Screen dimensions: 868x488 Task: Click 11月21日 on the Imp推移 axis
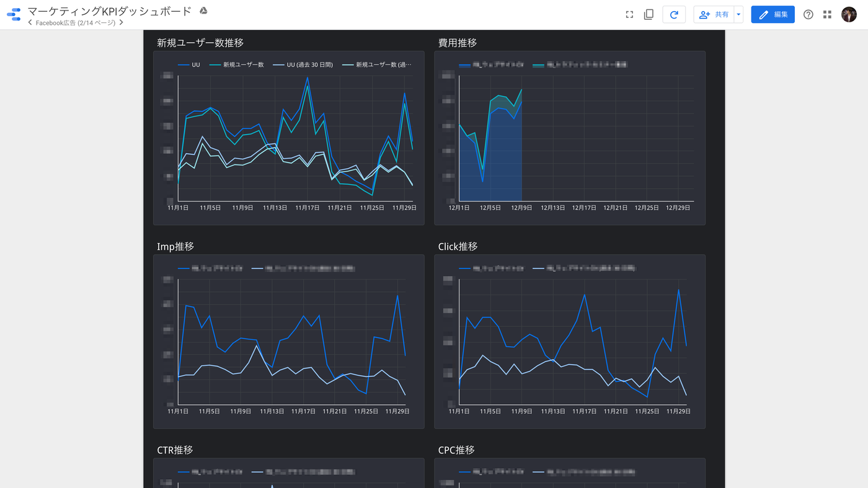pyautogui.click(x=334, y=411)
